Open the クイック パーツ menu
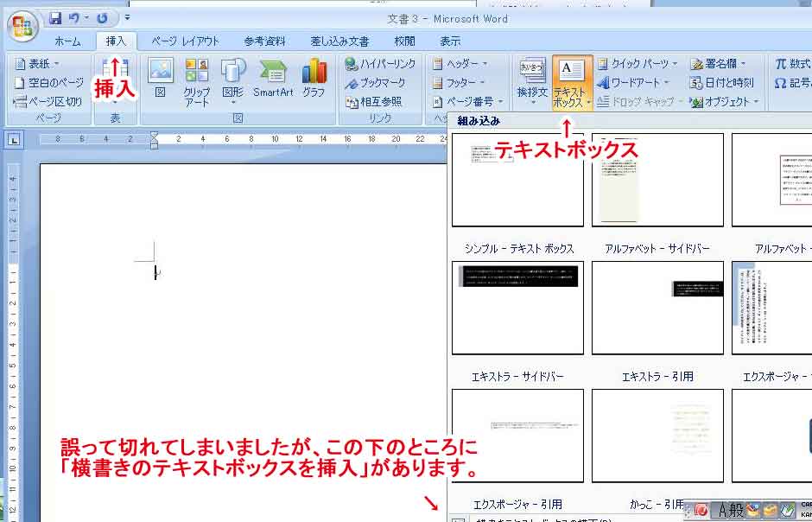The width and height of the screenshot is (812, 522). (638, 64)
